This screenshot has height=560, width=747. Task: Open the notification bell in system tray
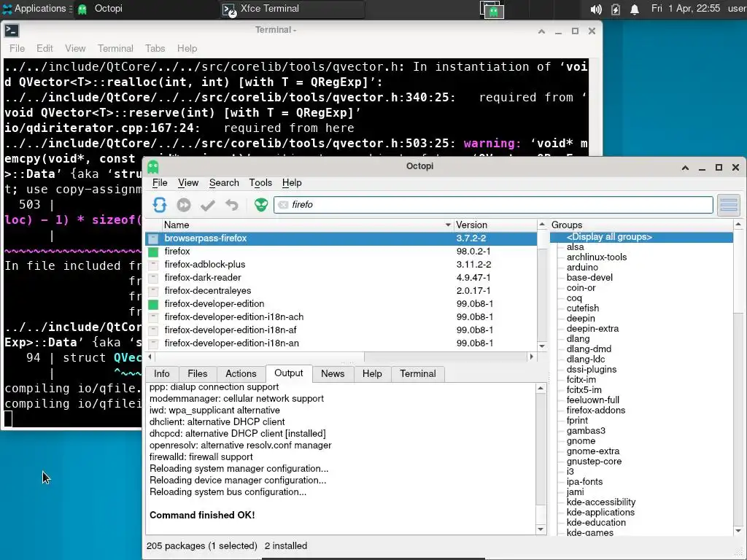click(635, 9)
